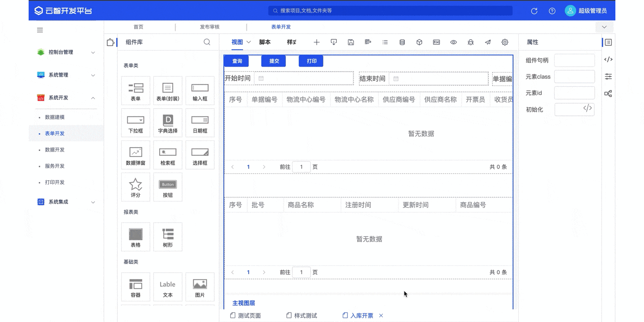Select the 表单(封装) component

[x=168, y=91]
